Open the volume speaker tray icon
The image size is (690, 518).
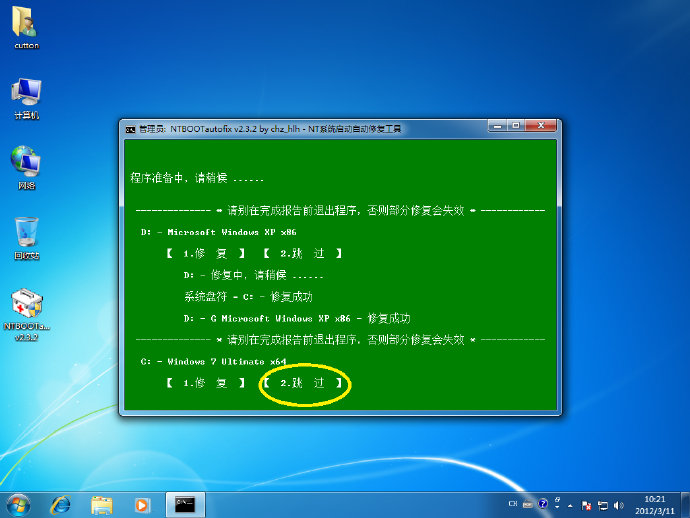618,506
